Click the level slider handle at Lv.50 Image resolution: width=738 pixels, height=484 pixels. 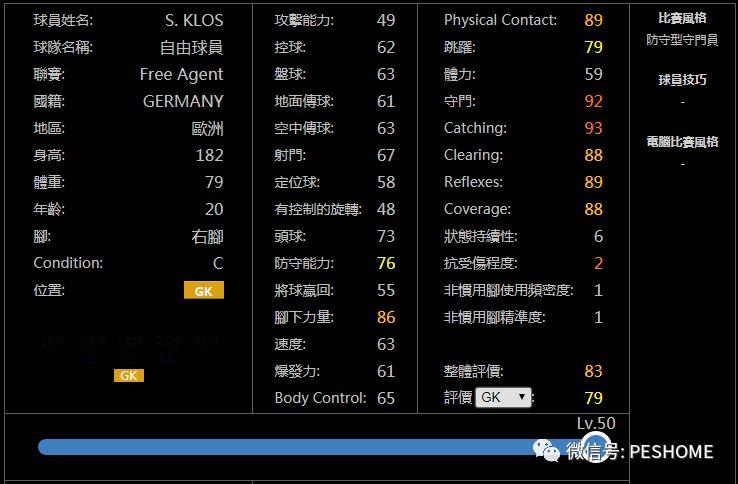tap(595, 447)
